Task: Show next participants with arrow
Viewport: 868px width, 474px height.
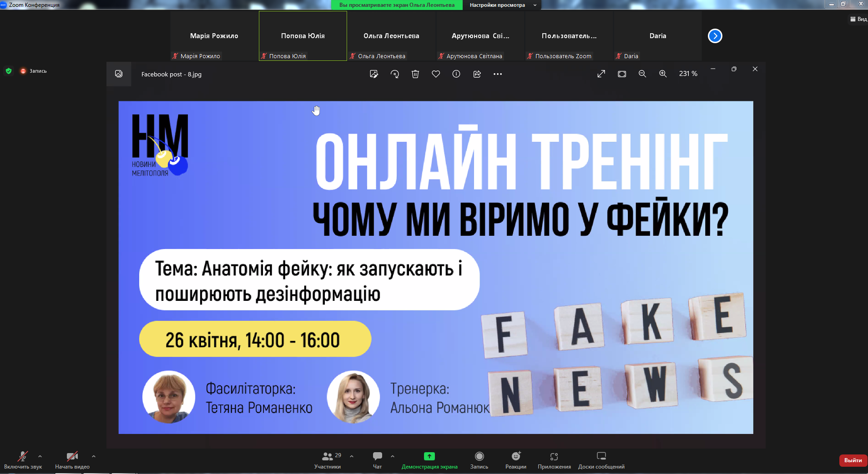Action: coord(715,35)
